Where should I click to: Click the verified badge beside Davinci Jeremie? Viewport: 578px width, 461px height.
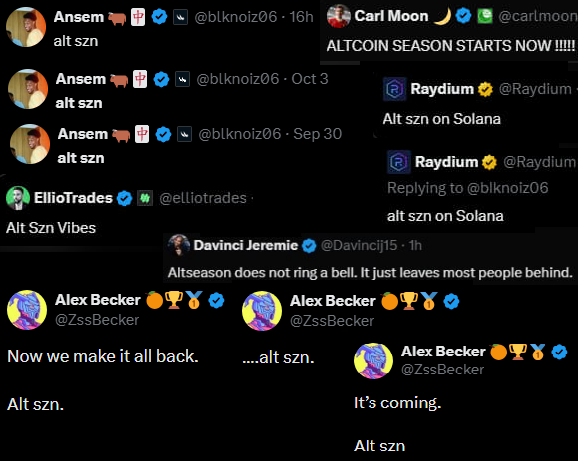pyautogui.click(x=309, y=245)
